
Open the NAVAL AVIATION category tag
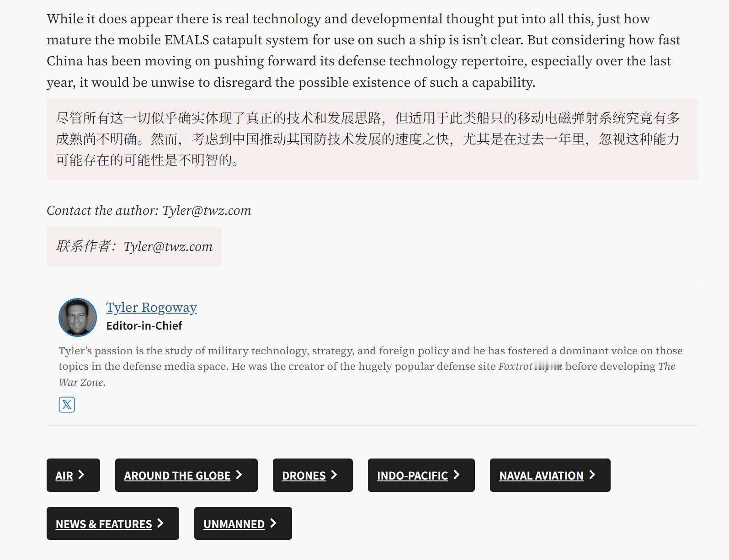pyautogui.click(x=550, y=475)
